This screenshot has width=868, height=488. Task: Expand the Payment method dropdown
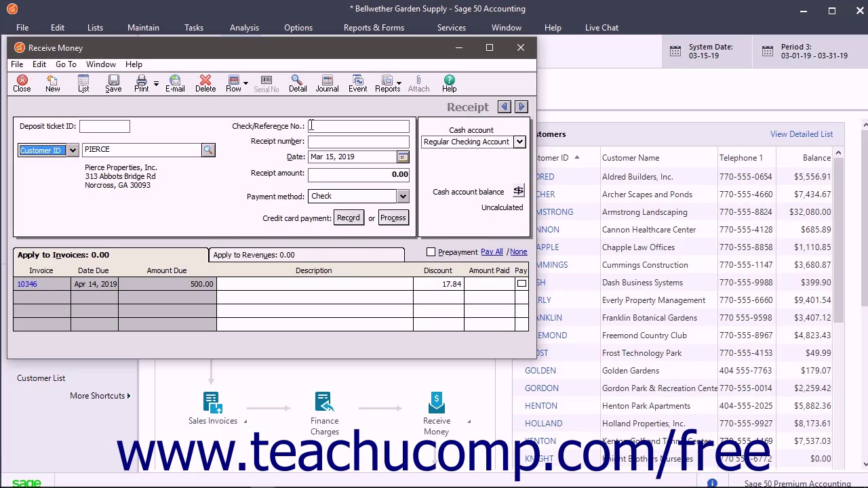pos(403,196)
